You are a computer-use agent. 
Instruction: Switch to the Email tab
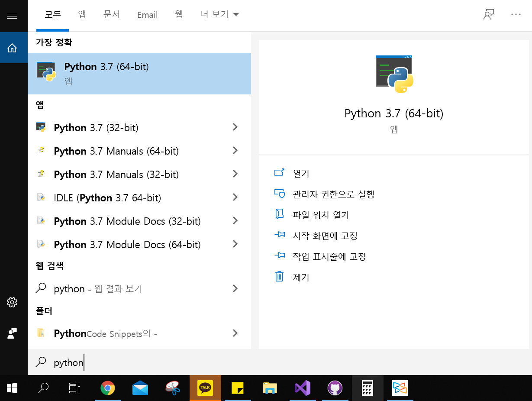(147, 15)
